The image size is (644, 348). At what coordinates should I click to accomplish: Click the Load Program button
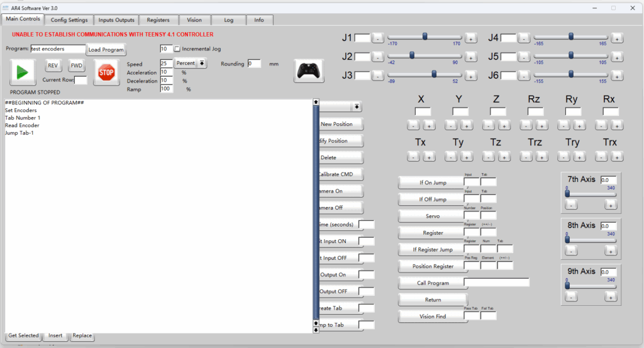pos(106,50)
